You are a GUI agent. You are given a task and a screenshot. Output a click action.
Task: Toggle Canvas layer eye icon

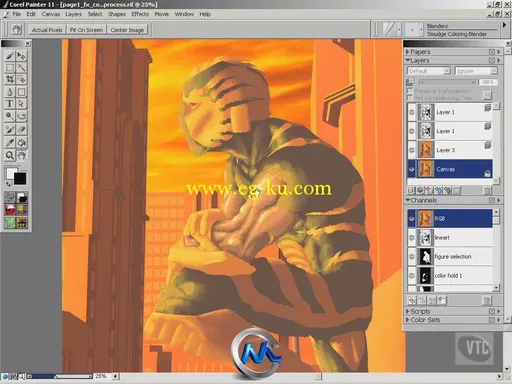coord(412,169)
